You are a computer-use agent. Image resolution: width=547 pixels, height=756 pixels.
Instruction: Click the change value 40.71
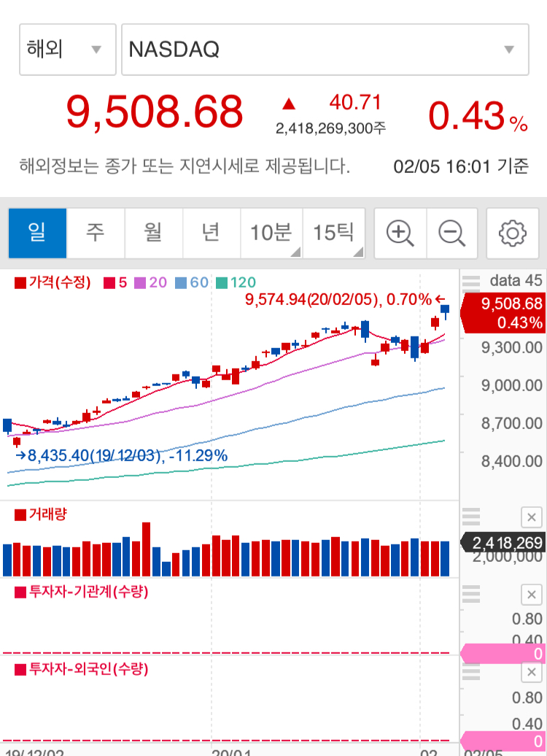pos(355,102)
